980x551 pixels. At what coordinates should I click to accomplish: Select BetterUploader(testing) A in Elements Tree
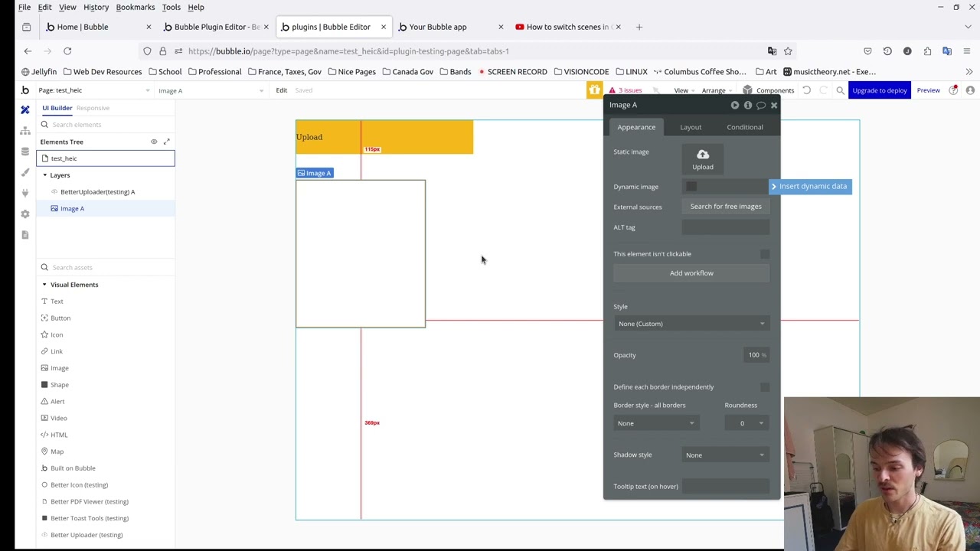(x=97, y=192)
